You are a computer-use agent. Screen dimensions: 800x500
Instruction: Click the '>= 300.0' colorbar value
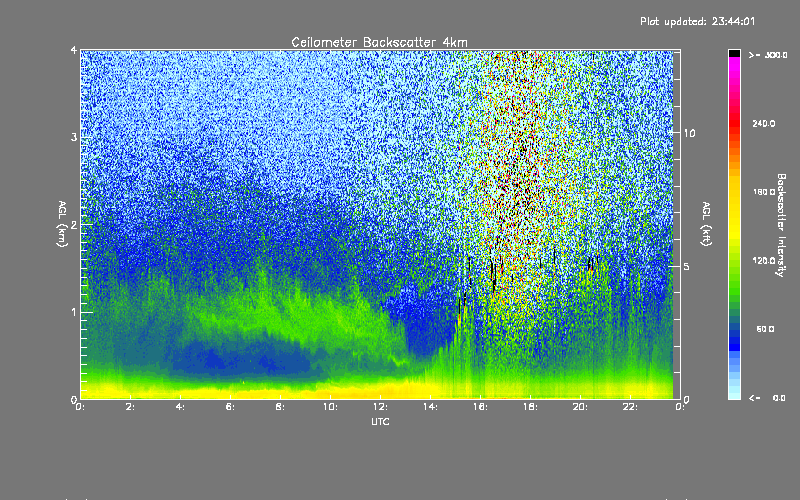click(x=768, y=55)
